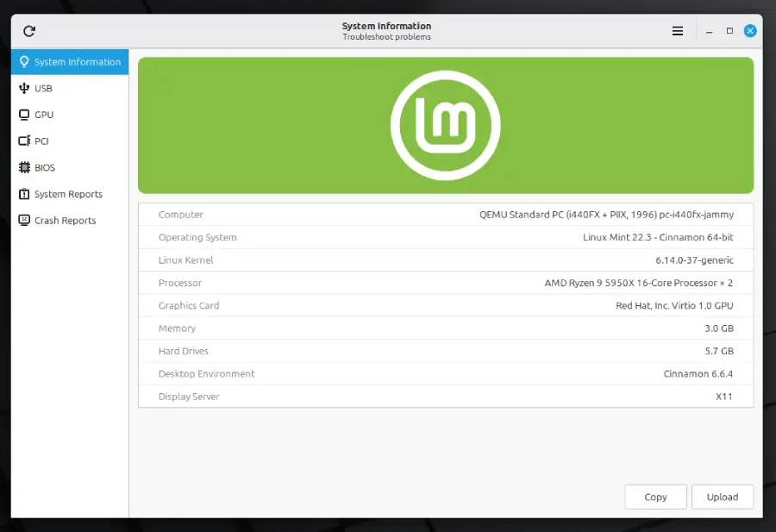Click the Crash Reports icon
Screen dimensions: 776x532
(x=24, y=221)
